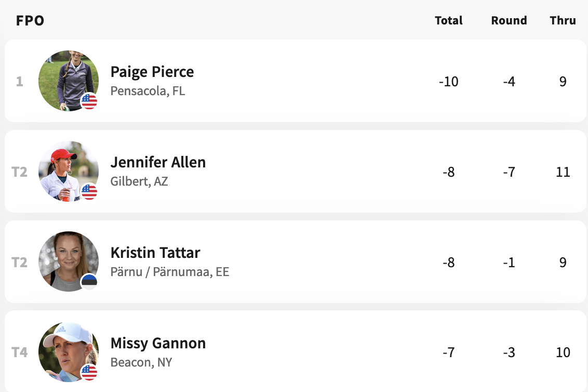
Task: Click the Estonia flag badge on Kristin Tattar
Action: click(89, 282)
